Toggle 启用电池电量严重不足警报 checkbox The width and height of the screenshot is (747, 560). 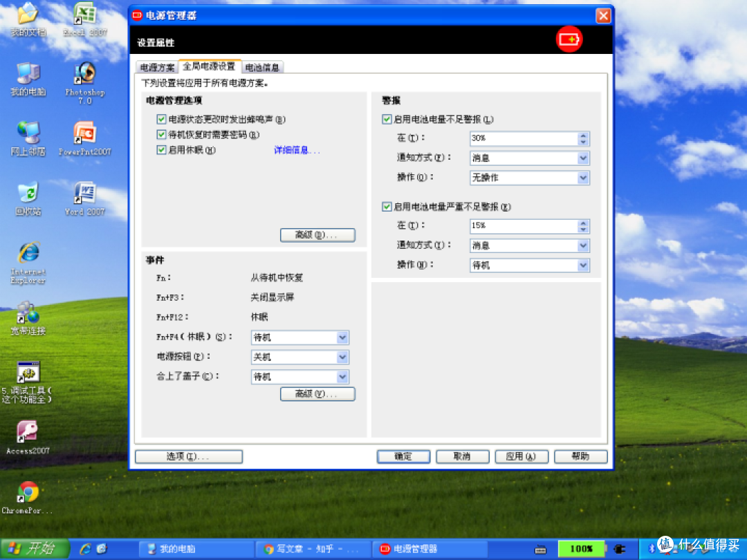click(387, 207)
